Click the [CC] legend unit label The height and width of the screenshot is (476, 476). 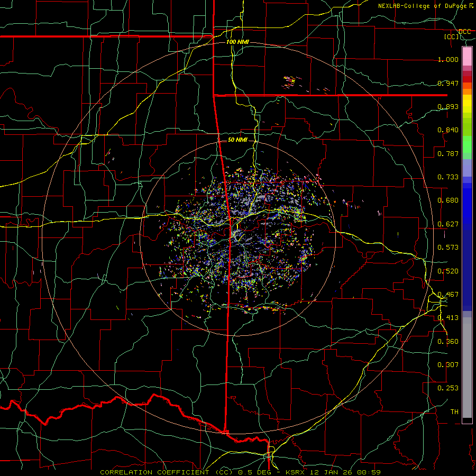(452, 36)
